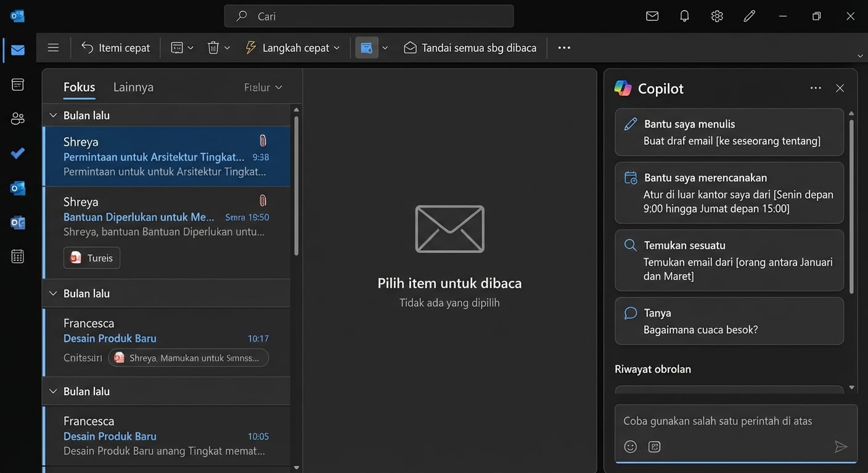
Task: Switch to the 'Lainnya' tab
Action: (x=133, y=87)
